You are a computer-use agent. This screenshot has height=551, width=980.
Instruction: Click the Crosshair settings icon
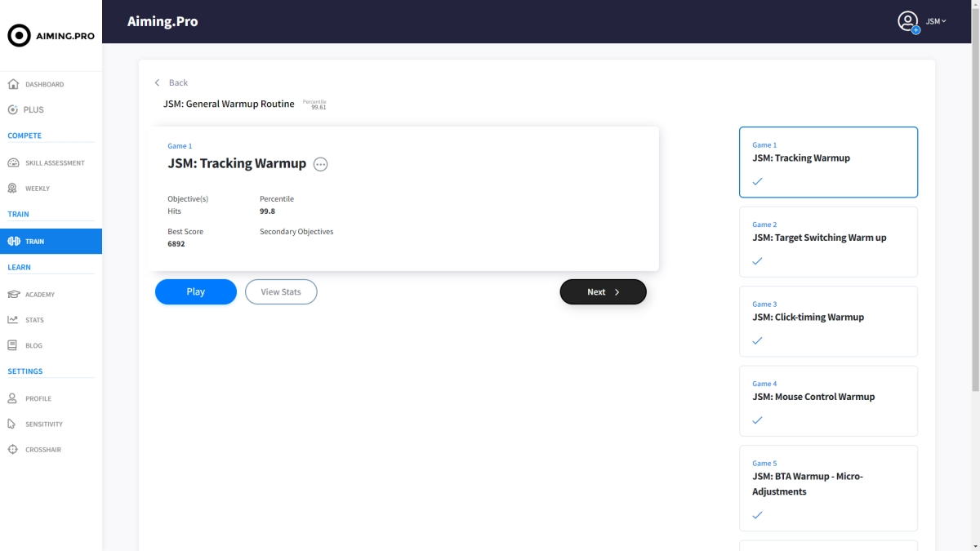(x=12, y=450)
